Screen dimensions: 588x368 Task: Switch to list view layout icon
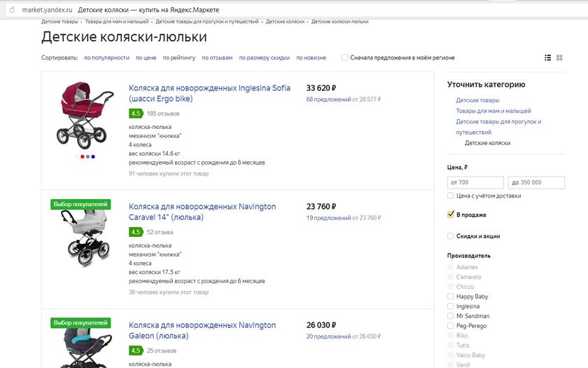[548, 57]
